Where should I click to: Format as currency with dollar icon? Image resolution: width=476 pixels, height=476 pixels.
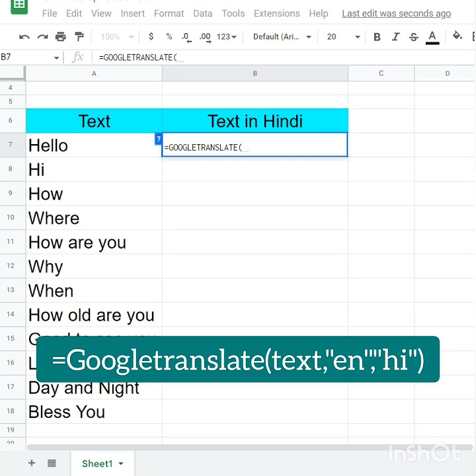tap(151, 36)
